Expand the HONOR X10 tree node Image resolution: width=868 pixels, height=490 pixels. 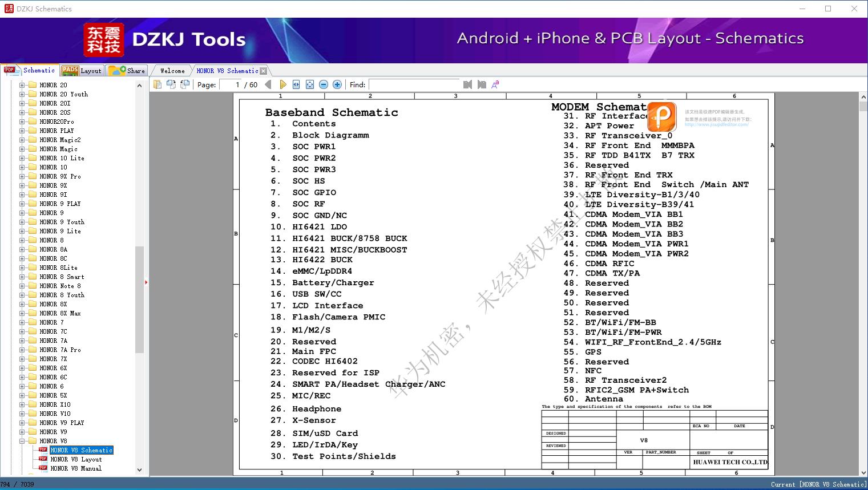(x=22, y=404)
